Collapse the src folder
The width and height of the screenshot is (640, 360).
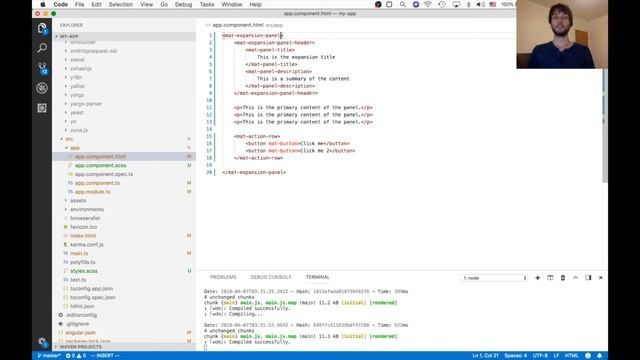pos(69,139)
